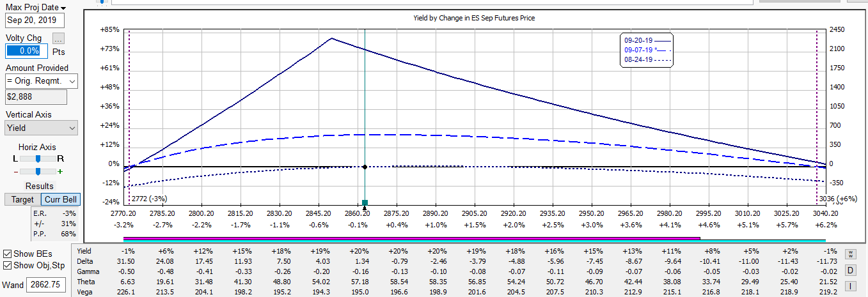
Task: Select the 08-24-19 legend entry
Action: [647, 59]
